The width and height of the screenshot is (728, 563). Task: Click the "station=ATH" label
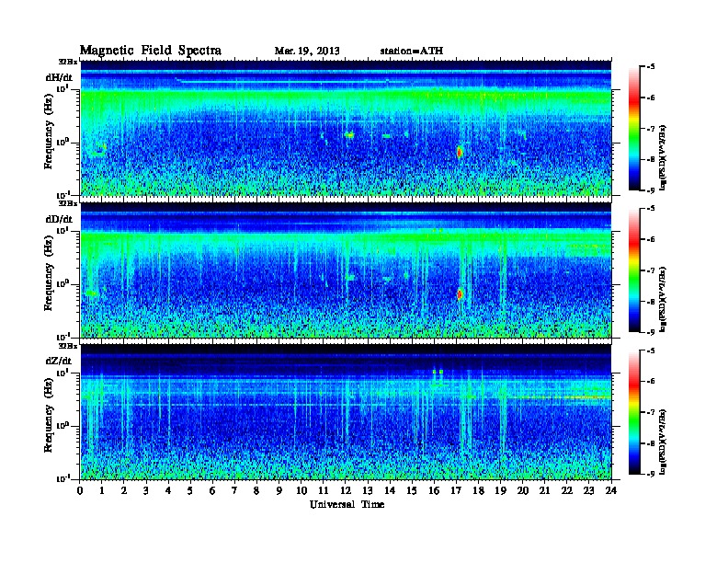pos(412,51)
